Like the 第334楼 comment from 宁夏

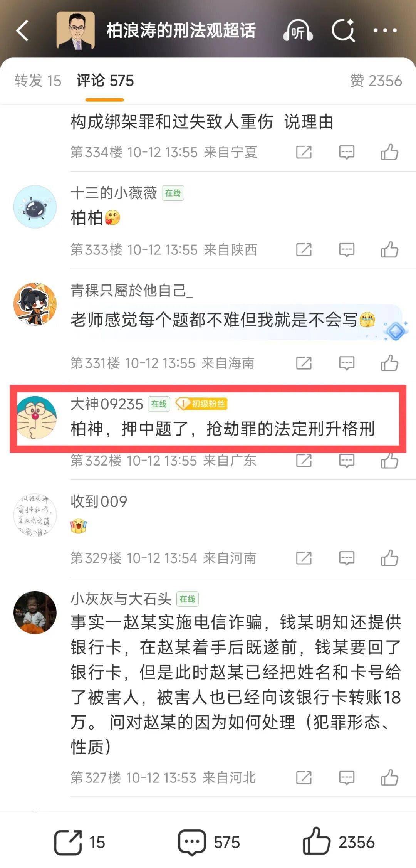[x=389, y=152]
